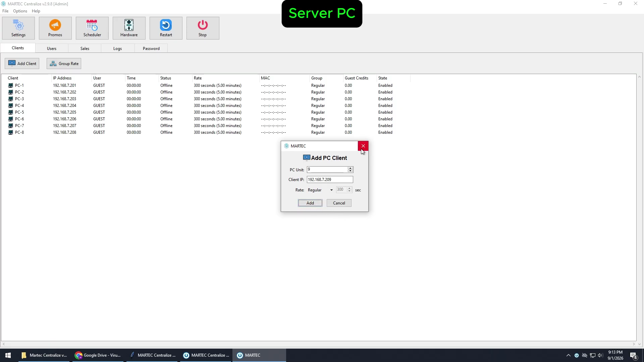The image size is (644, 362).
Task: Open Windows Start menu
Action: click(8, 355)
